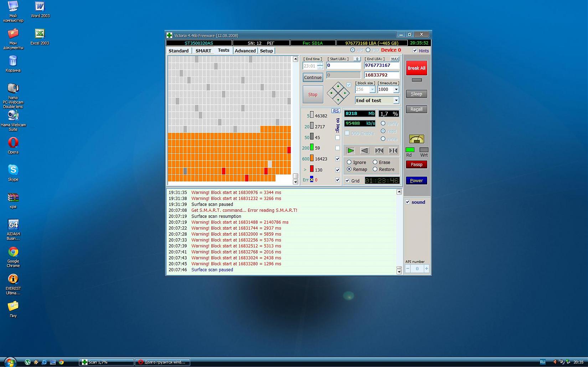The height and width of the screenshot is (367, 588).
Task: Select the Opera desktop shortcut
Action: 13,146
